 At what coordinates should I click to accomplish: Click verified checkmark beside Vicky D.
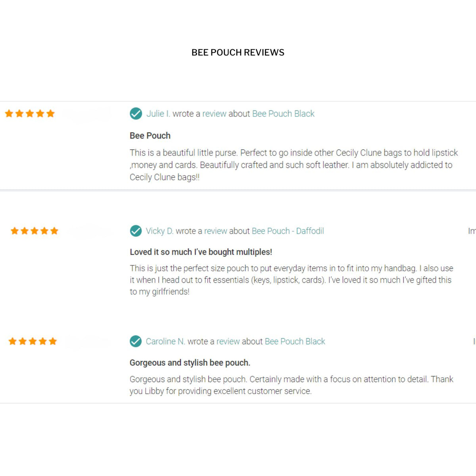pos(136,231)
